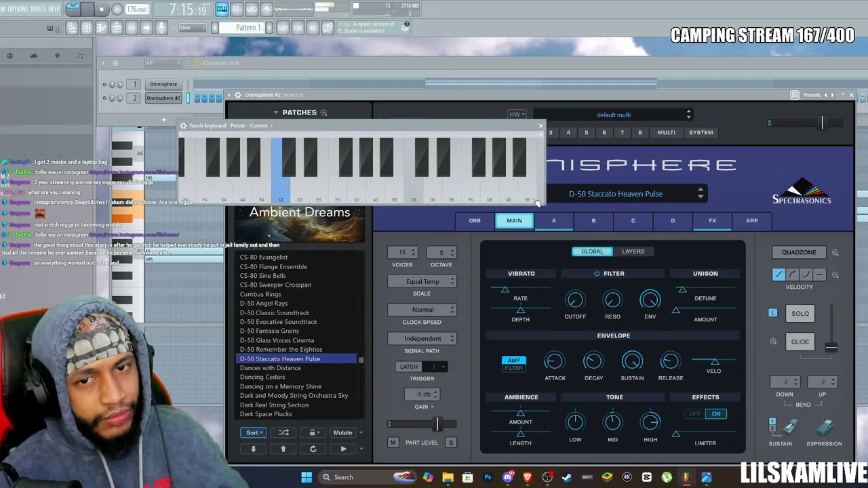Click the GLIDE button
Screen dimensions: 868x488
800,342
